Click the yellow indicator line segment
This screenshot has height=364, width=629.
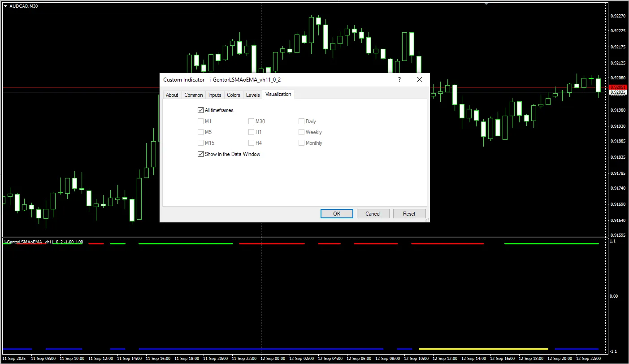[483, 349]
